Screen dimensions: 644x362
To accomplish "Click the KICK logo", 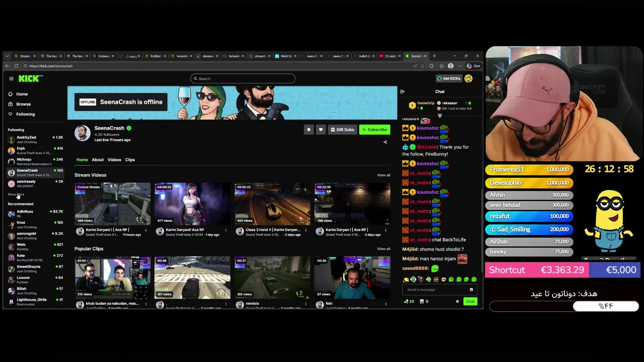I will coord(30,78).
